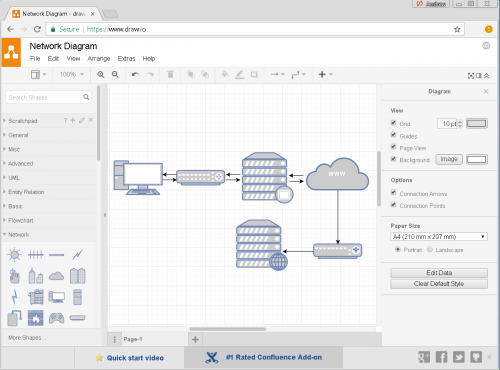Open the File menu

click(x=35, y=59)
